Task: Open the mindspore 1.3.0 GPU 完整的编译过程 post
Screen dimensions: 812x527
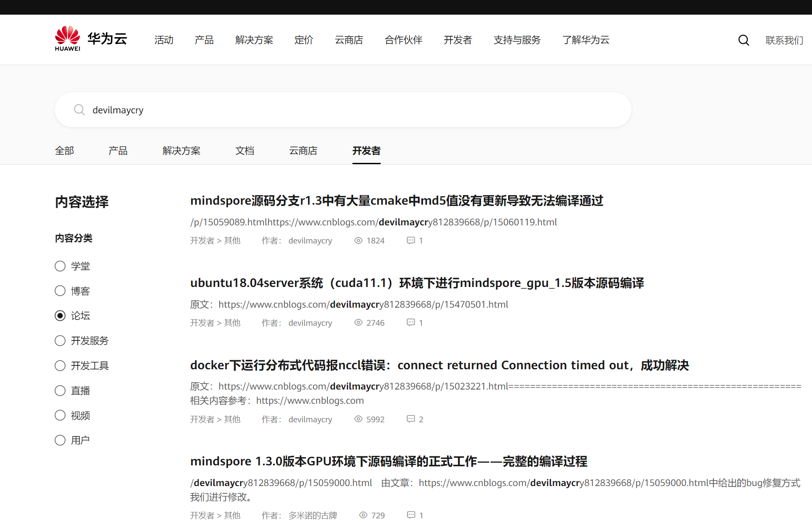Action: tap(389, 462)
